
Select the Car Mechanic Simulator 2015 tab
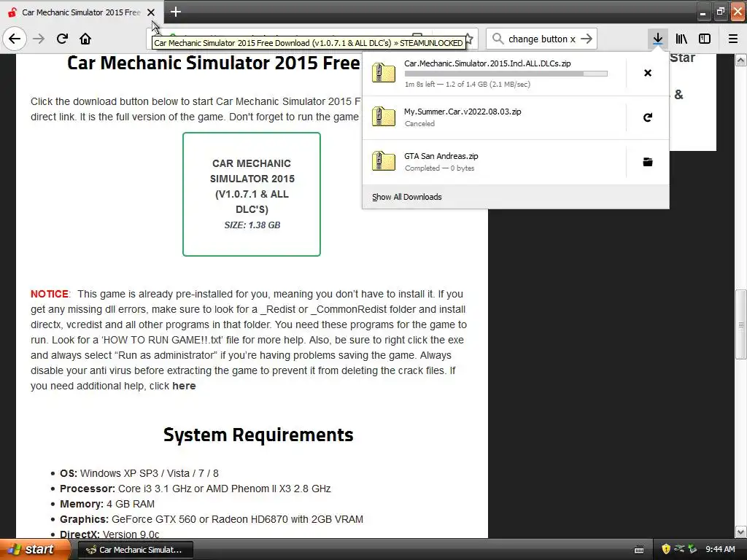82,12
